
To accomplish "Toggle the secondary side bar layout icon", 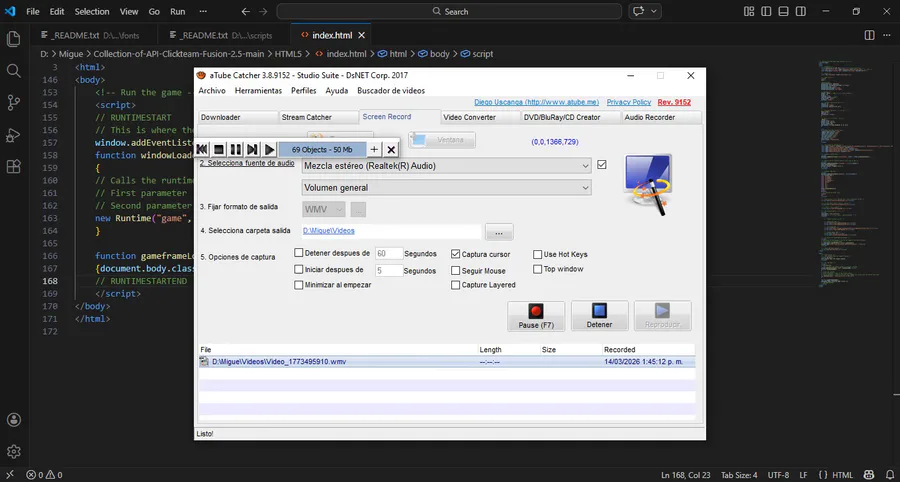I will click(x=800, y=11).
